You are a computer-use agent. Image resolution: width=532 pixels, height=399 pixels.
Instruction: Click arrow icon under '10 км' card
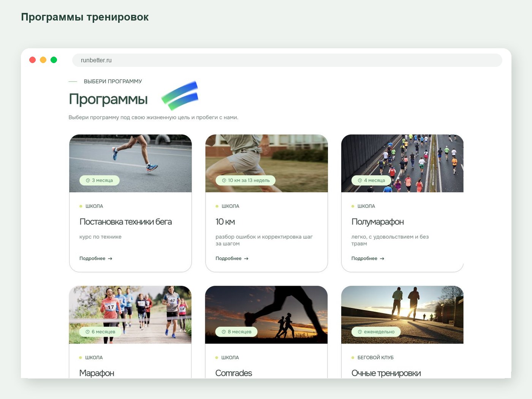tap(246, 258)
